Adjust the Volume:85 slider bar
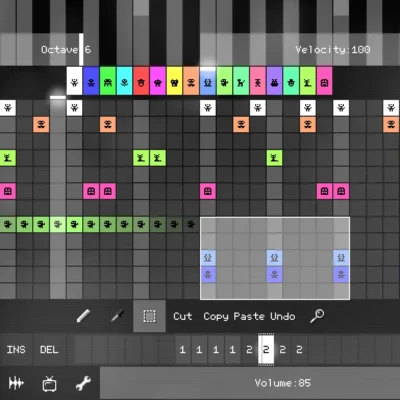This screenshot has width=400, height=400. 250,383
